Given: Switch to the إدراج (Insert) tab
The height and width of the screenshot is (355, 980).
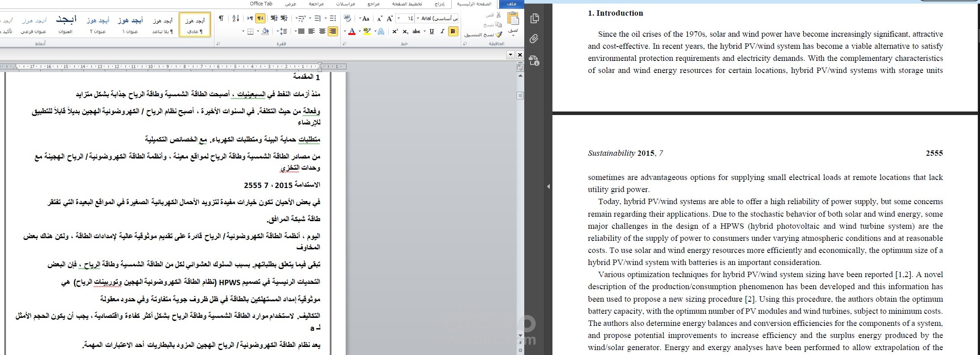Looking at the screenshot, I should point(439,4).
